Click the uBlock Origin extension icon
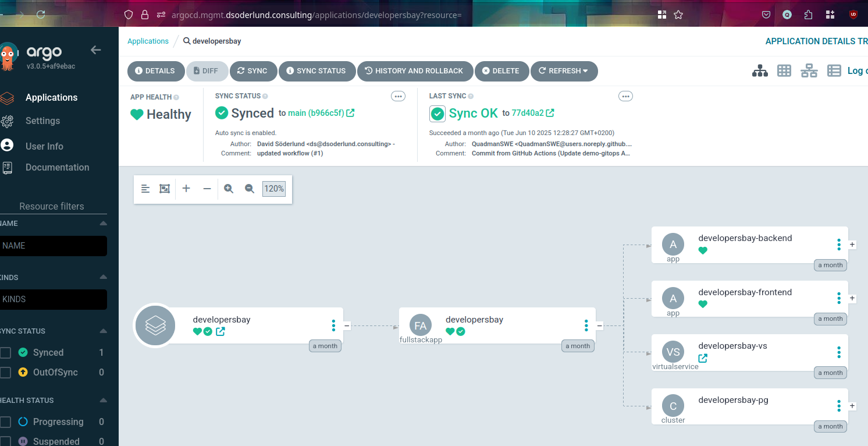Image resolution: width=868 pixels, height=446 pixels. 853,15
